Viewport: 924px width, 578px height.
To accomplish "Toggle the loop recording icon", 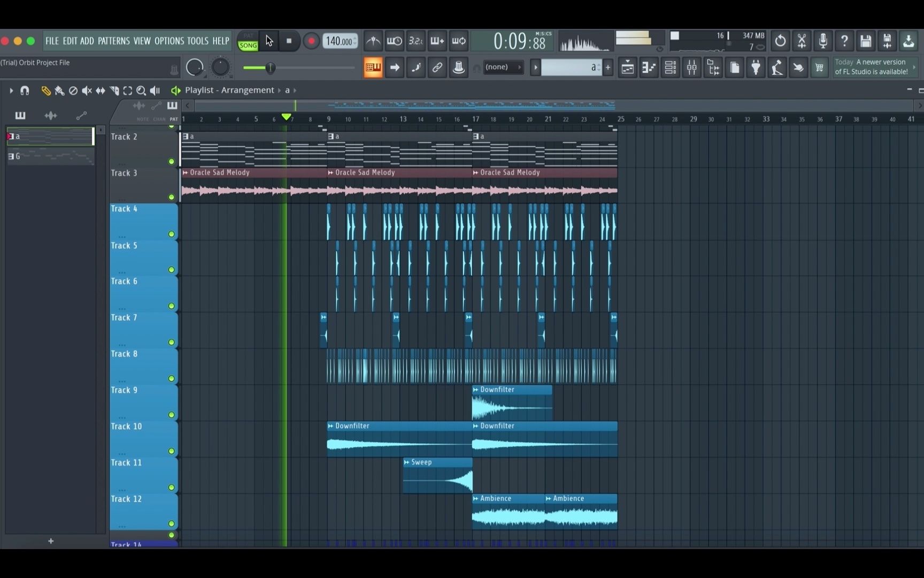I will click(459, 41).
